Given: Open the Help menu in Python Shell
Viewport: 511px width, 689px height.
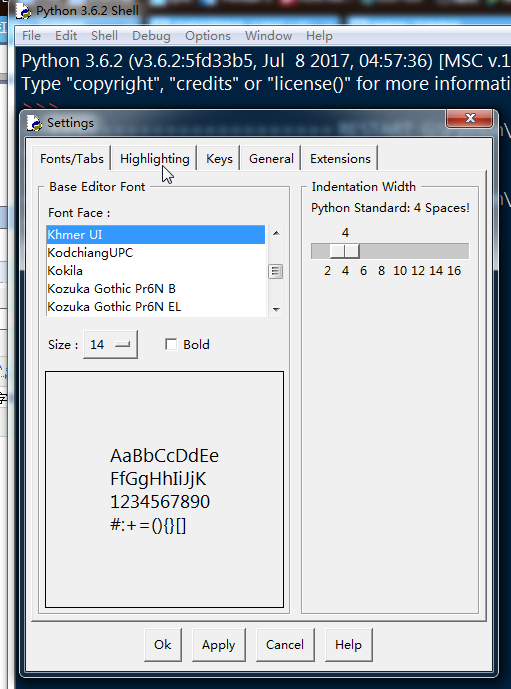Looking at the screenshot, I should pos(319,36).
